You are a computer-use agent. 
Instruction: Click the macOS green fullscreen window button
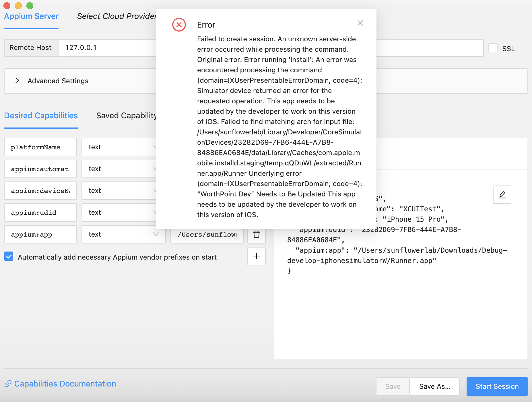click(30, 5)
